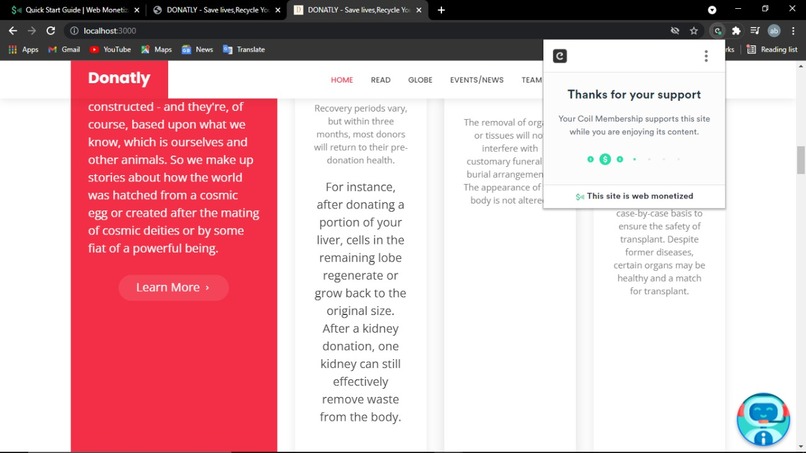Open the tab search dropdown arrow
Viewport: 806px width, 453px height.
(712, 10)
